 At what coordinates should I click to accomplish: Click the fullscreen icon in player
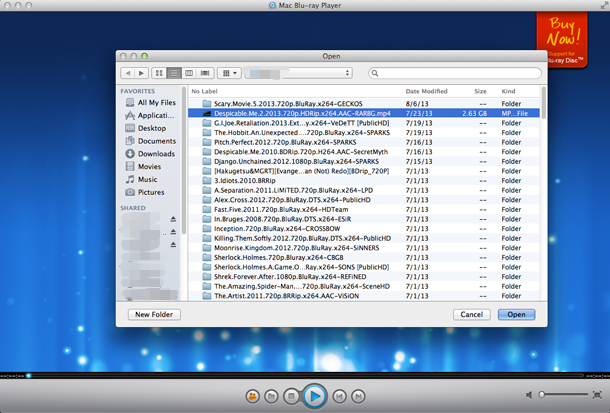599,396
